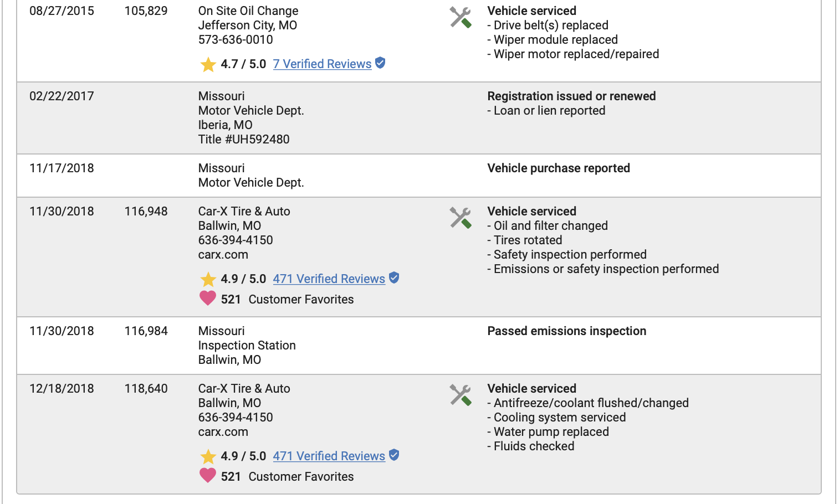The image size is (839, 504).
Task: Click wrench icon for 12/18/2018 service
Action: (461, 395)
